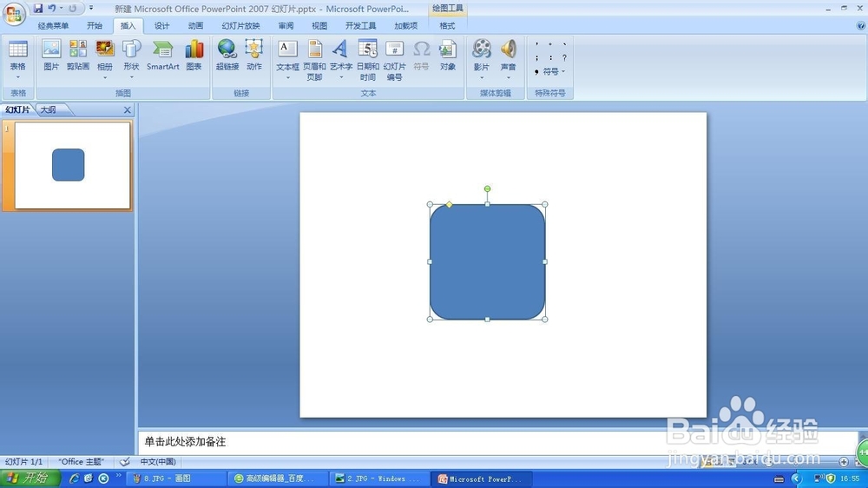Click the yellow corner-adjust diamond handle

point(449,205)
